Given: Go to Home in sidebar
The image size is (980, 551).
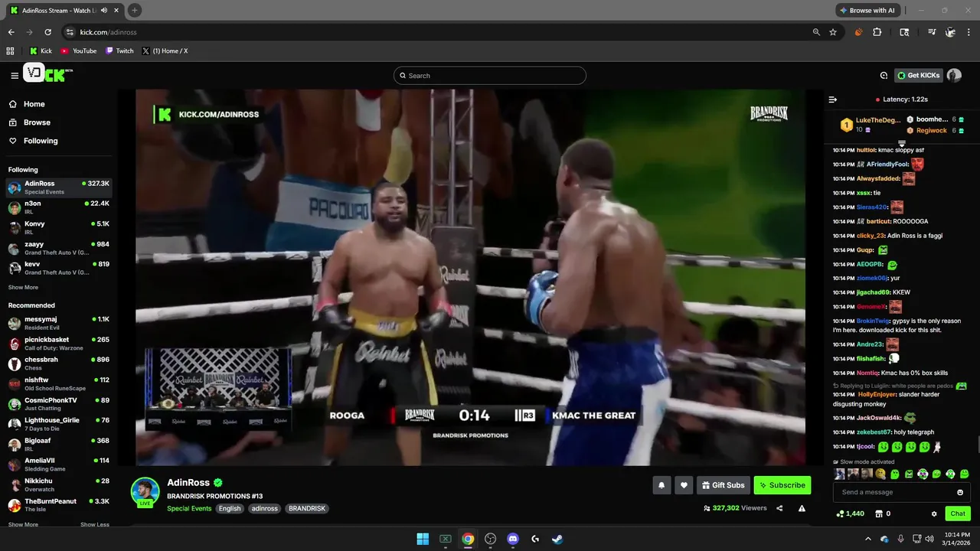Looking at the screenshot, I should [x=28, y=104].
